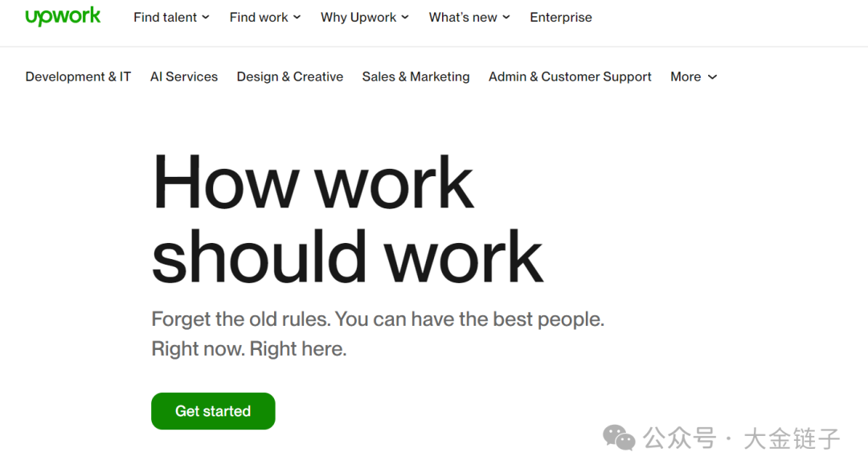This screenshot has height=473, width=868.
Task: Browse the Development & IT category
Action: 78,76
